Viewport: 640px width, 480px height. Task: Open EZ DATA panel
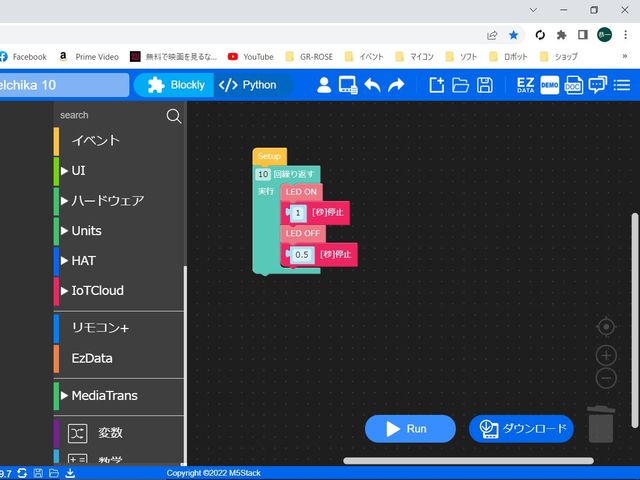tap(525, 85)
